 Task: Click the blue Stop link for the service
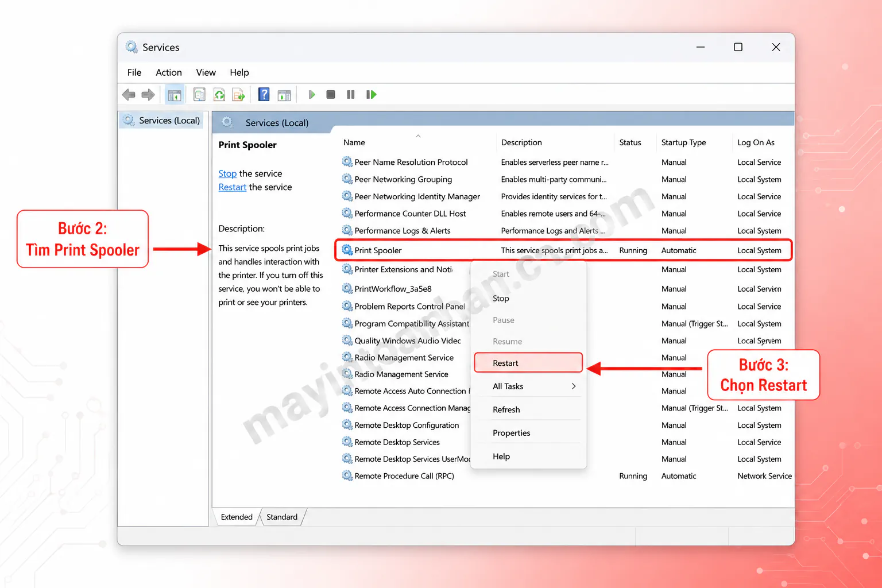[x=227, y=173]
